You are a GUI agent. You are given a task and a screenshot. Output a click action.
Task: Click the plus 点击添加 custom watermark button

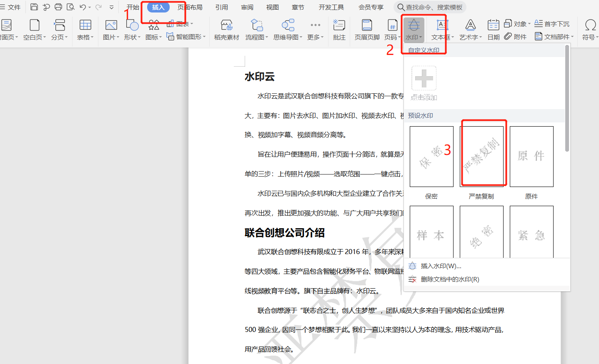(424, 78)
